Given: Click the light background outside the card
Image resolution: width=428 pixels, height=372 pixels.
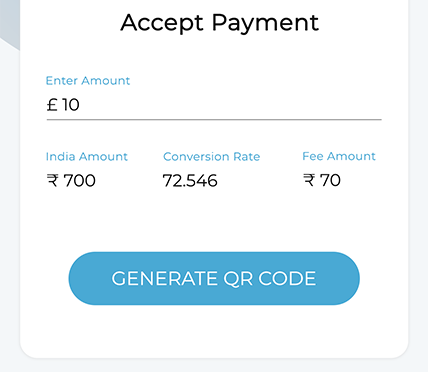Looking at the screenshot, I should [418, 200].
